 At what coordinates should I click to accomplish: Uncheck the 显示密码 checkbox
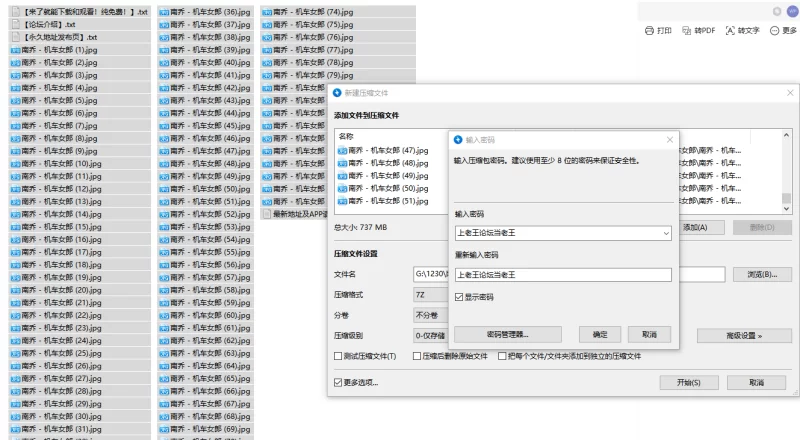[x=459, y=297]
